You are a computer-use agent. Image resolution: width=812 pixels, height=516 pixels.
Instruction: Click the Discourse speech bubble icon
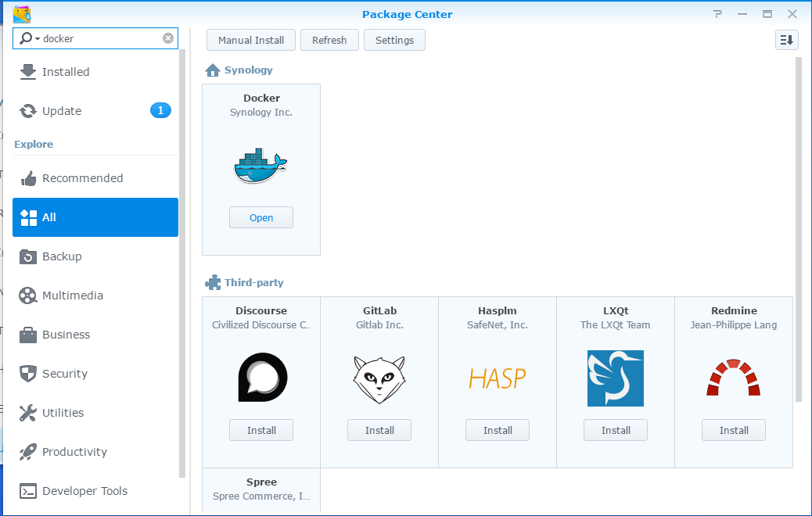(263, 378)
